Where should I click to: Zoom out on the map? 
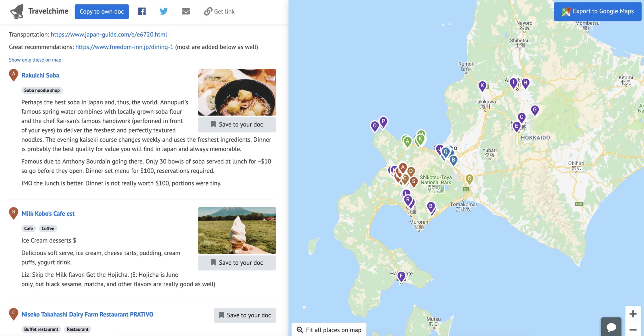click(633, 329)
